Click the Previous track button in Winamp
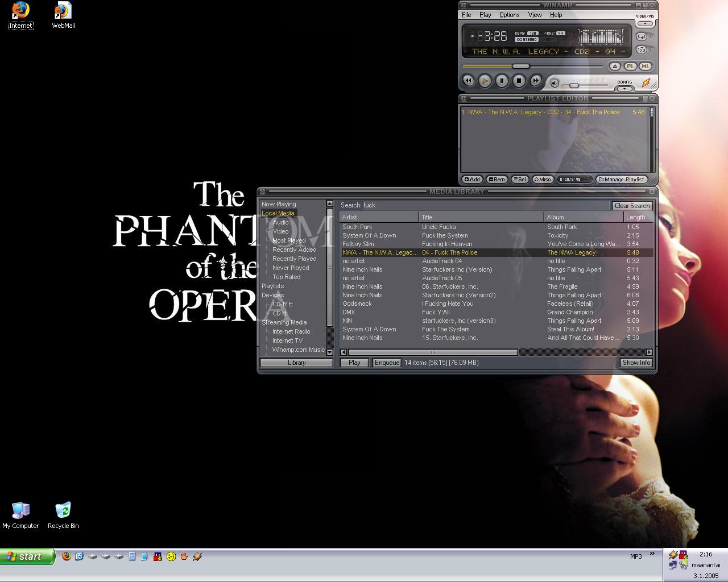 [468, 81]
